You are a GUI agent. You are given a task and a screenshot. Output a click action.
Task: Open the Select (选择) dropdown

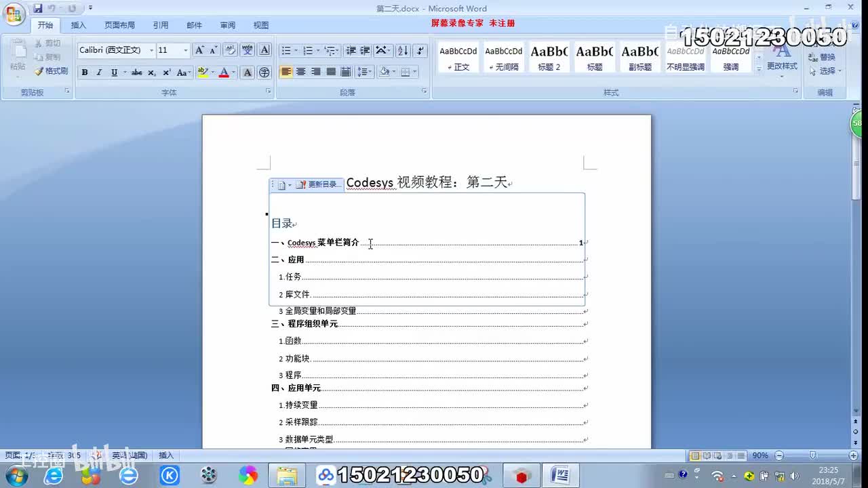pyautogui.click(x=826, y=70)
